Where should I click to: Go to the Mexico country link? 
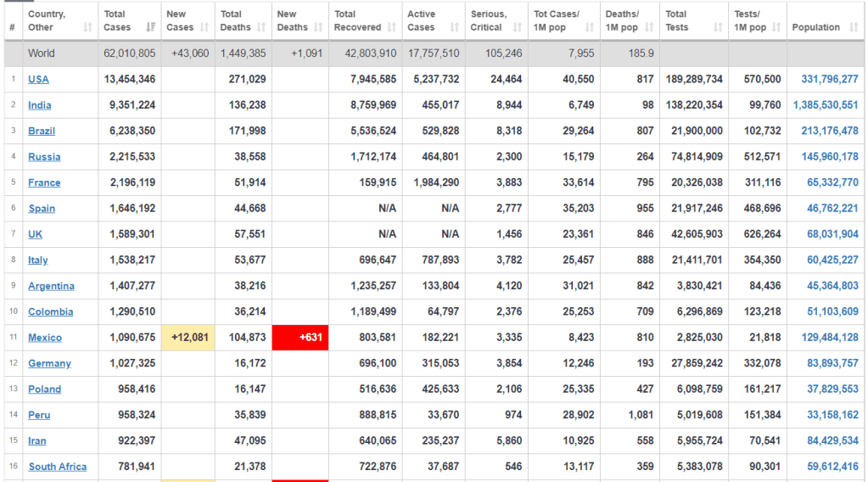point(44,338)
